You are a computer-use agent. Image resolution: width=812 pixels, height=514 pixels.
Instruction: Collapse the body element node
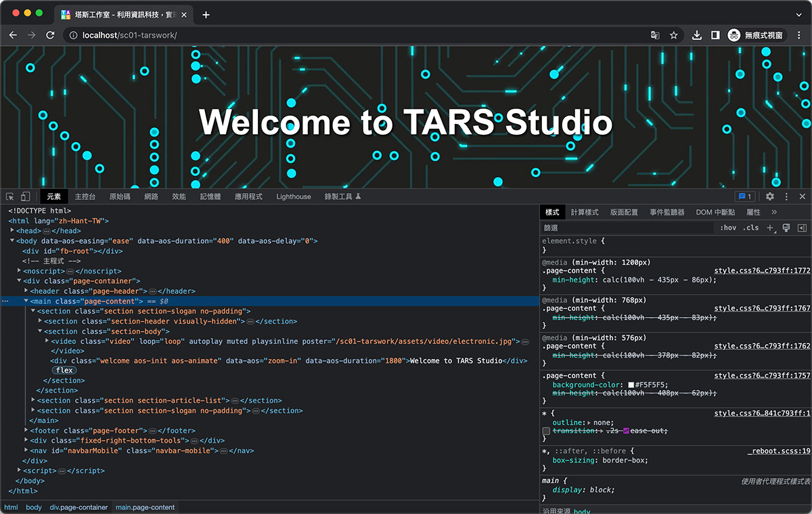pos(12,241)
